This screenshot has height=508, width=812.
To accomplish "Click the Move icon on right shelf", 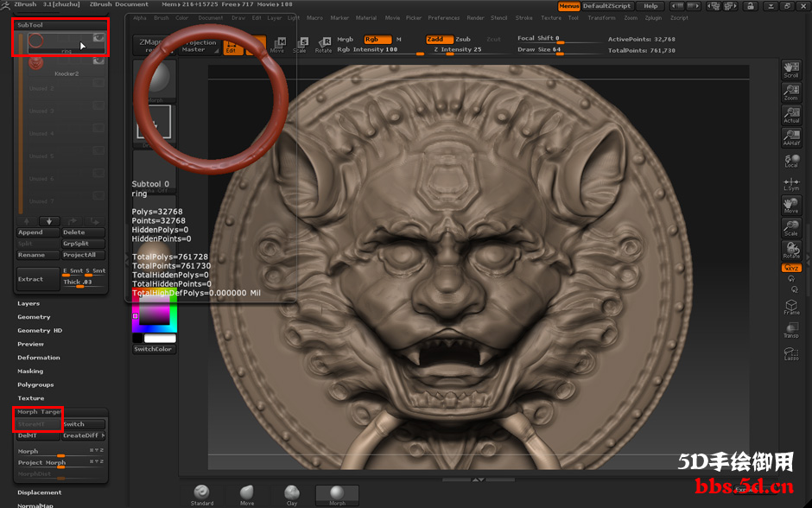I will 791,206.
